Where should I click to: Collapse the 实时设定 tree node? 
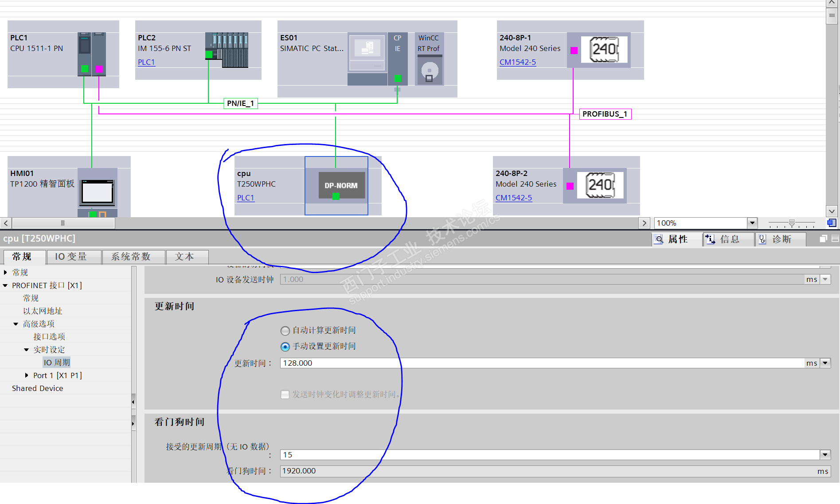[x=27, y=350]
